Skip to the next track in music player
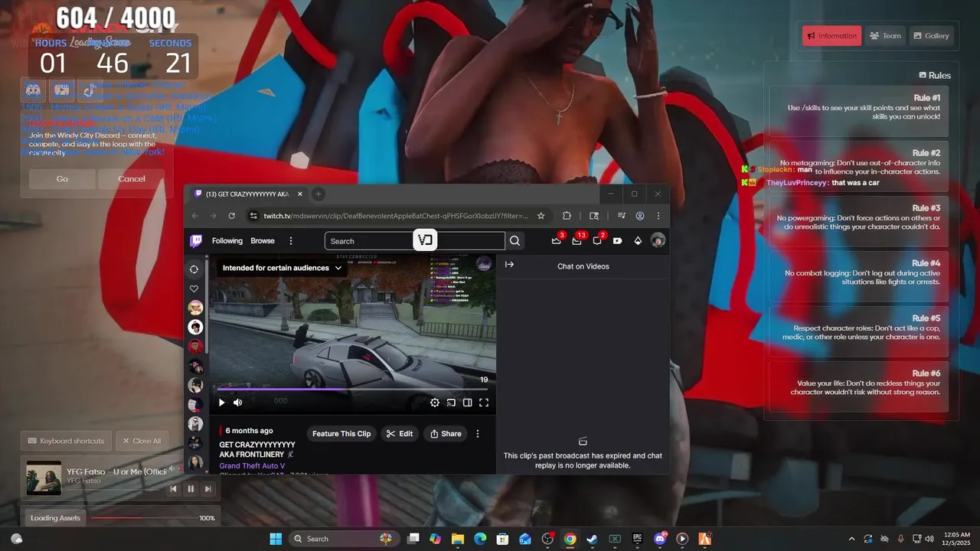Screen dimensions: 980x551 208,488
